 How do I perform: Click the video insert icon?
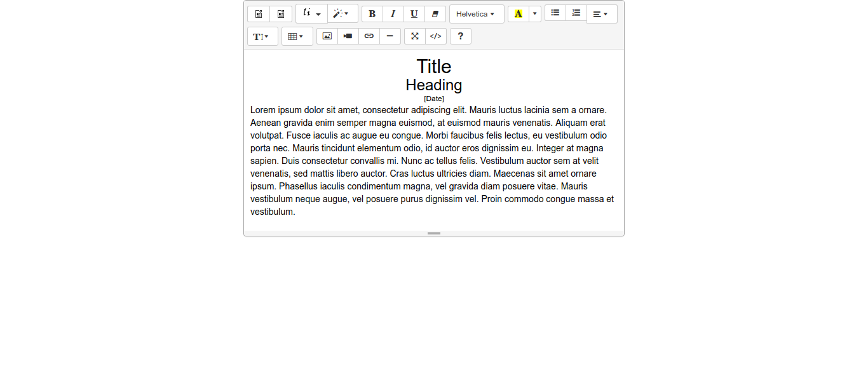(348, 36)
